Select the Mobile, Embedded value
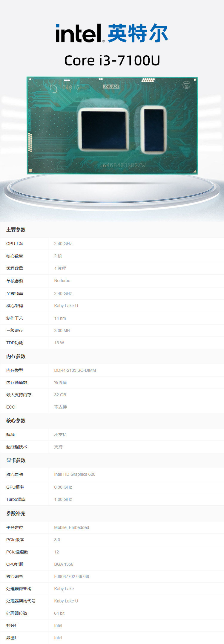The image size is (224, 644). [x=72, y=527]
